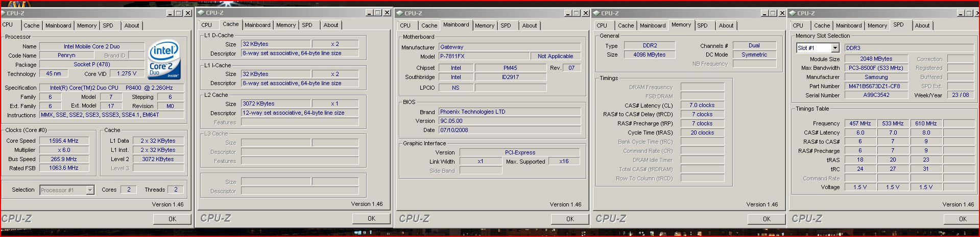Click title bar icon of the SPD window

[x=793, y=13]
